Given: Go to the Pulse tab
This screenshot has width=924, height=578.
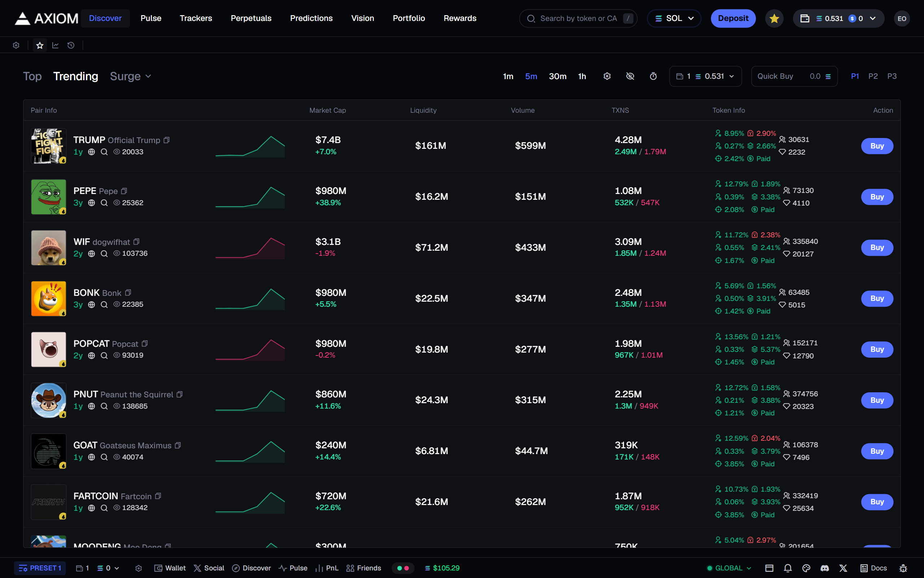Looking at the screenshot, I should [x=151, y=18].
